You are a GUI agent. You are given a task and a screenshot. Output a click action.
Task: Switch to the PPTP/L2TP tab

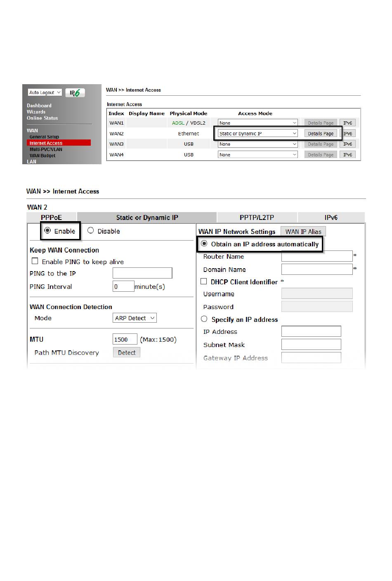[257, 217]
